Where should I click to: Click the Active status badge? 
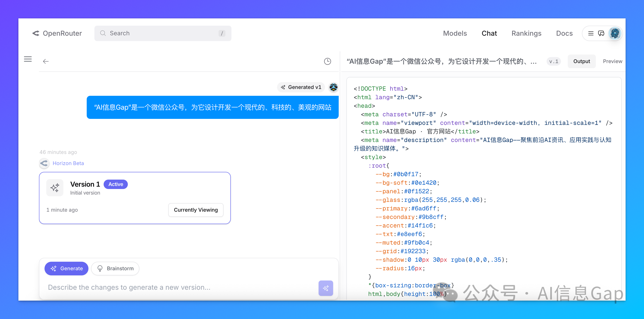point(116,184)
